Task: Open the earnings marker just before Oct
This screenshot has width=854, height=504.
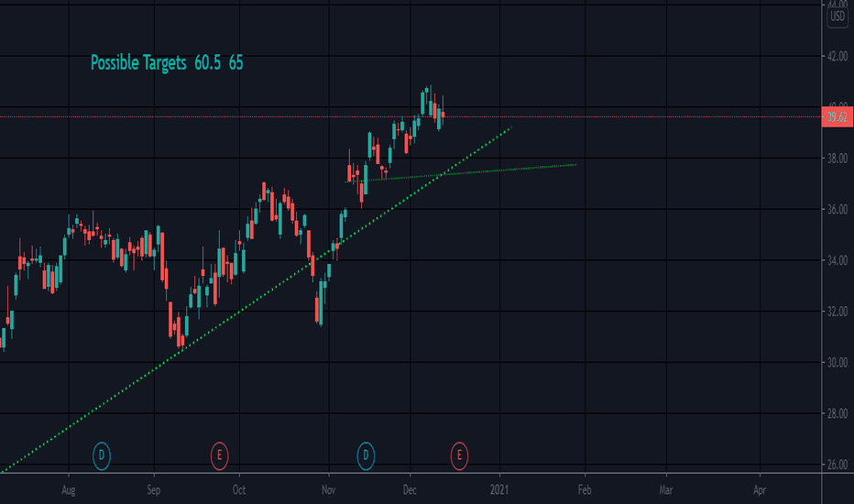Action: 220,455
